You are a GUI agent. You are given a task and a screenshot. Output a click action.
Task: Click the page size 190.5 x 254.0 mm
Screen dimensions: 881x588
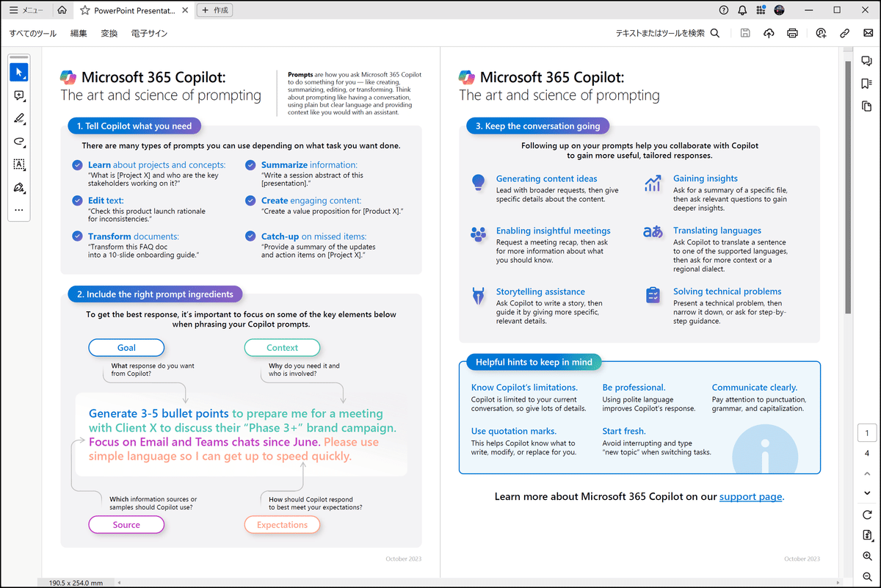[76, 583]
